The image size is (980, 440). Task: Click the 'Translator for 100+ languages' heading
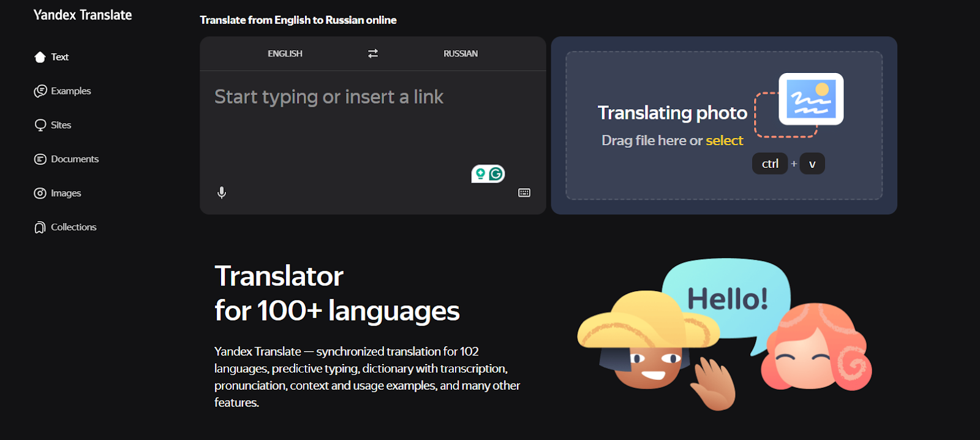tap(337, 294)
